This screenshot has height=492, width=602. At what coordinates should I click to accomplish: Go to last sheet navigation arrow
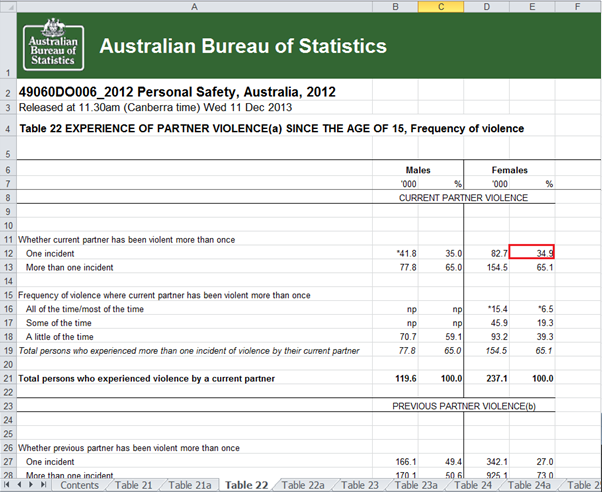point(43,485)
